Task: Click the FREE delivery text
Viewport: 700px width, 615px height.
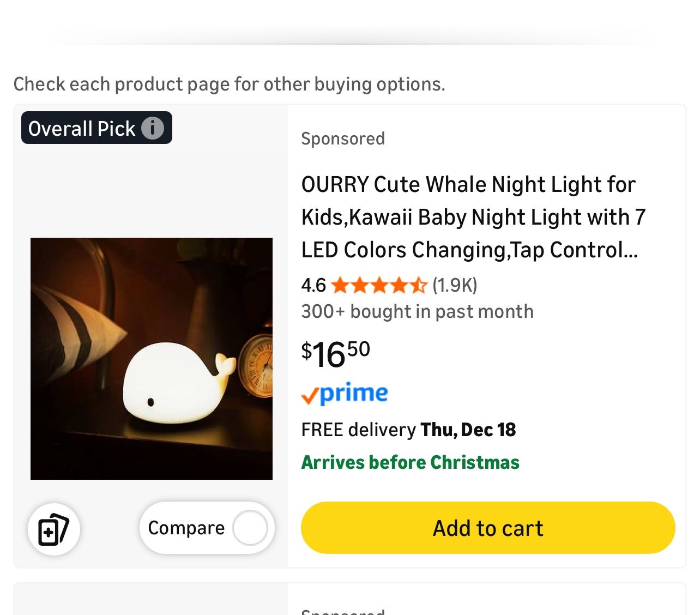Action: click(x=358, y=430)
